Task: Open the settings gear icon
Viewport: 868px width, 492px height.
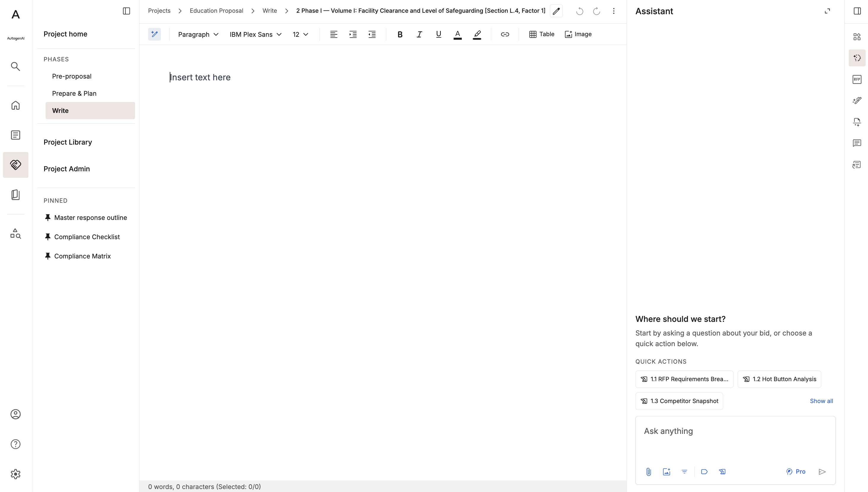Action: click(15, 474)
